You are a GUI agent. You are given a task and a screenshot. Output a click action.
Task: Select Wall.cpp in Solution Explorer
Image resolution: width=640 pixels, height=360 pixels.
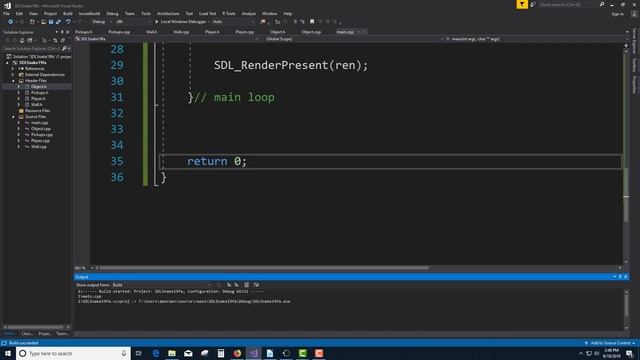39,147
